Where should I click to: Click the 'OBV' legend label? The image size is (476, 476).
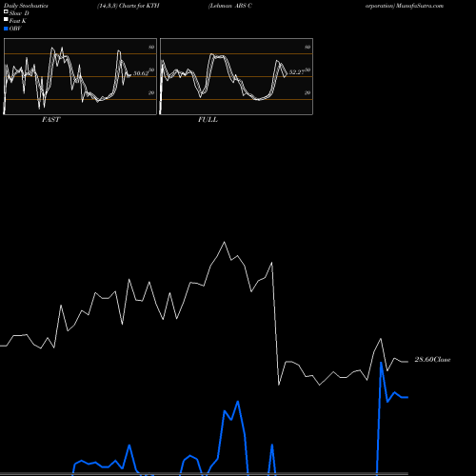click(x=15, y=29)
